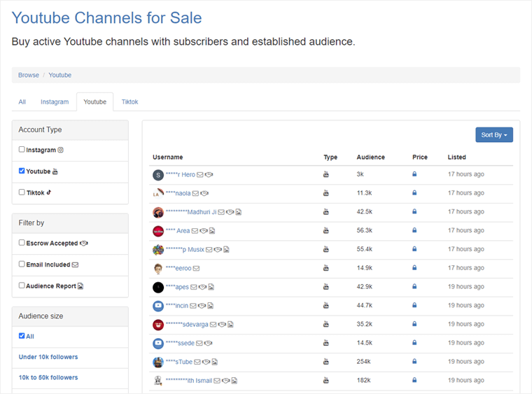Image resolution: width=532 pixels, height=394 pixels.
Task: Switch to the Instagram tab
Action: pos(55,102)
